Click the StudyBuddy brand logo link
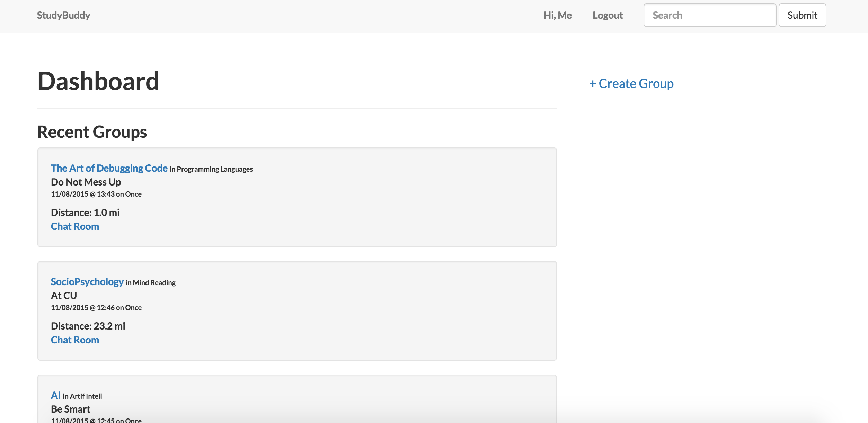This screenshot has height=423, width=868. pos(63,15)
